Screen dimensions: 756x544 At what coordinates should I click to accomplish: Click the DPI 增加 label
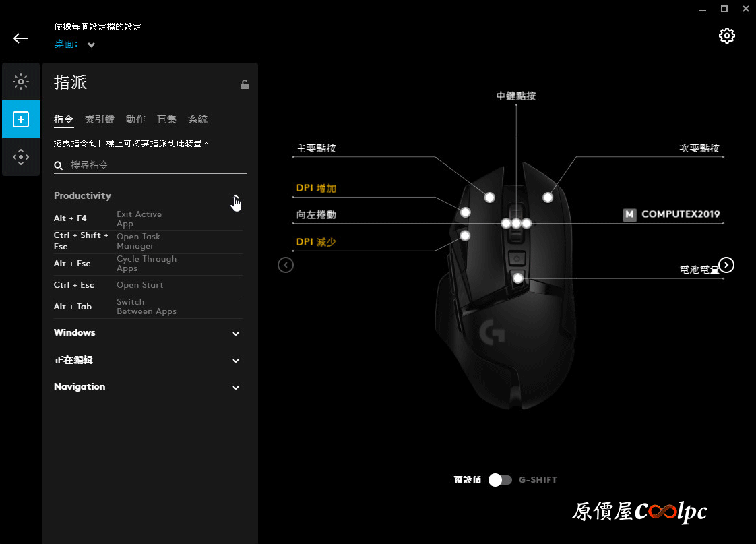[316, 188]
